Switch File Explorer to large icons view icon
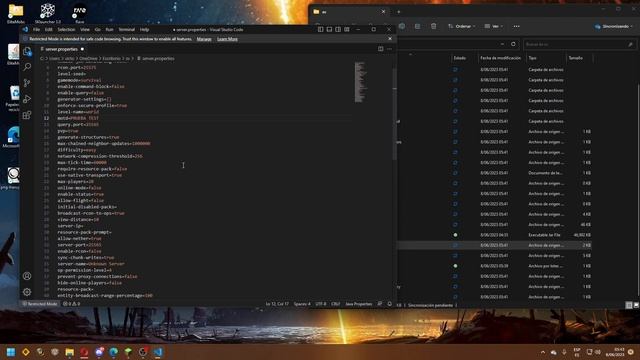Image resolution: width=640 pixels, height=360 pixels. tap(636, 305)
